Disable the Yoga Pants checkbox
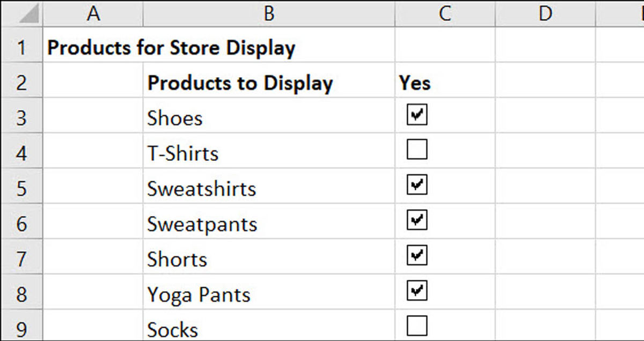The width and height of the screenshot is (644, 341). click(417, 291)
